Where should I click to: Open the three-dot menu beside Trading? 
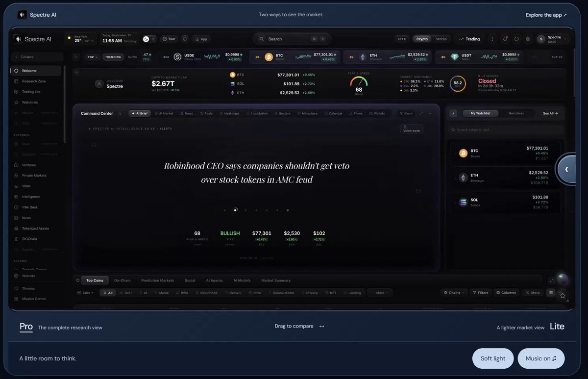(492, 39)
